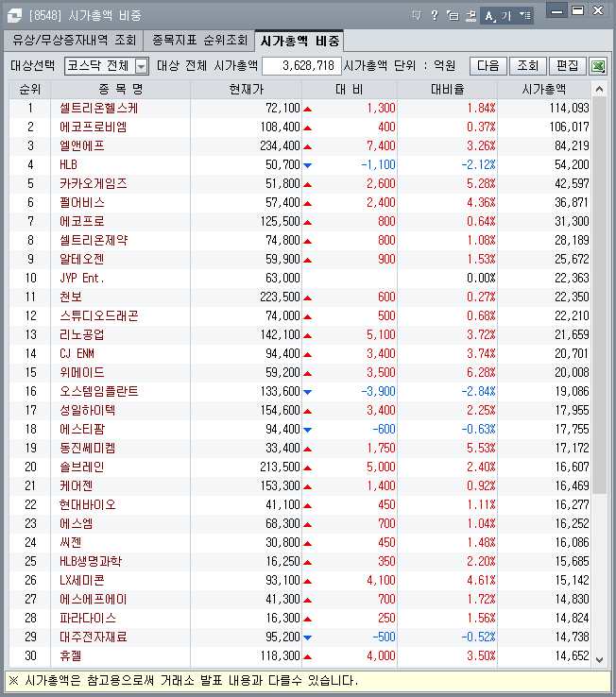Select the 시가총액 비중 tab
616x697 pixels.
click(299, 41)
